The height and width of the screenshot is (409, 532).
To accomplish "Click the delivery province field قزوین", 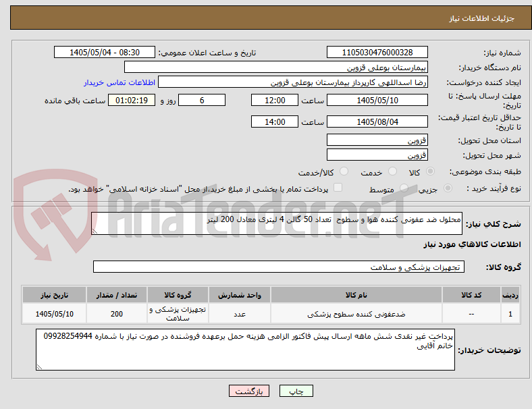I will [x=377, y=140].
